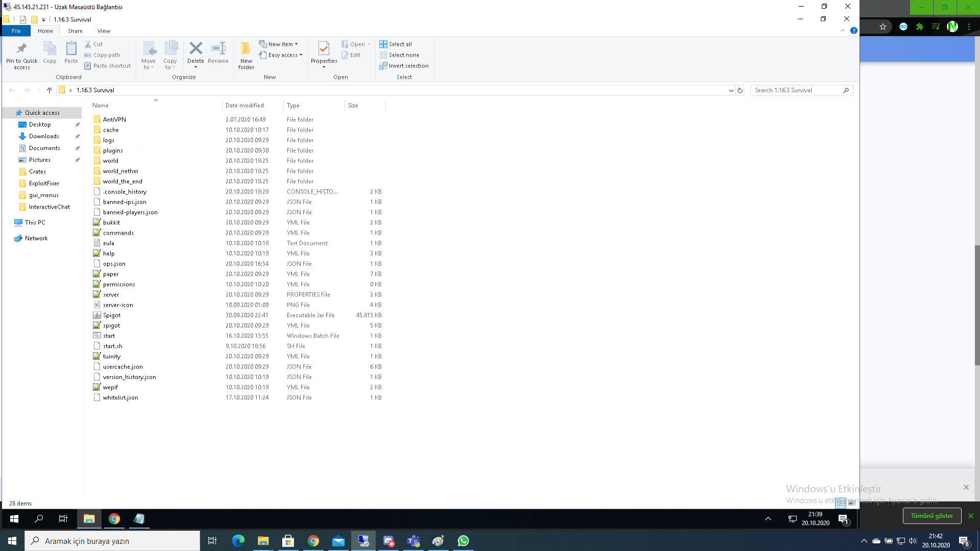Open Chrome in the remote taskbar
Viewport: 980px width, 551px height.
tap(114, 519)
